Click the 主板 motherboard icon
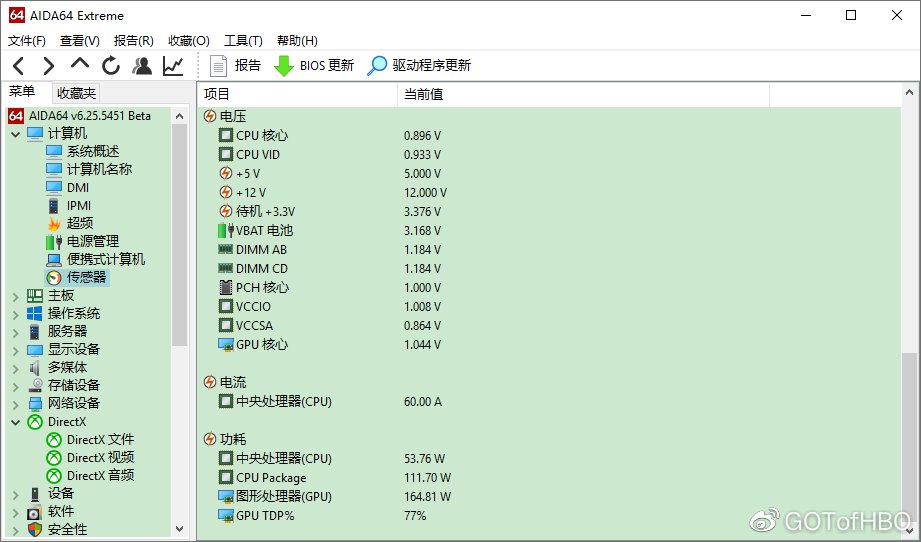Screen dimensions: 921x542 point(35,296)
